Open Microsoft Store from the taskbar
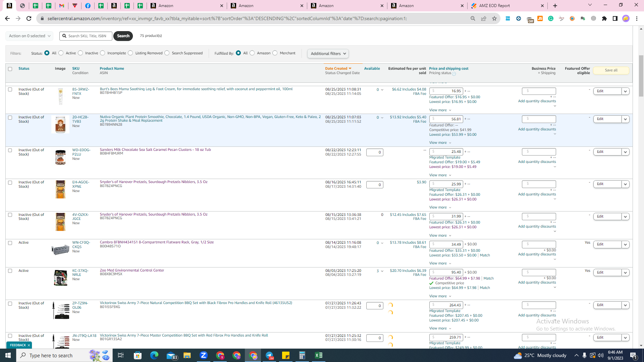The height and width of the screenshot is (362, 644). point(138,355)
